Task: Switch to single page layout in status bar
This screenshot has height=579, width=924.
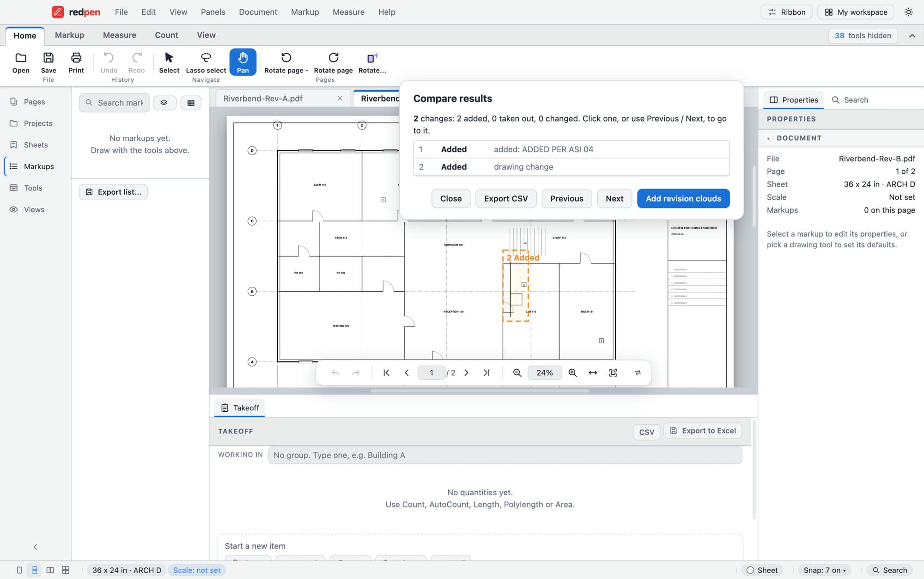Action: [x=19, y=570]
